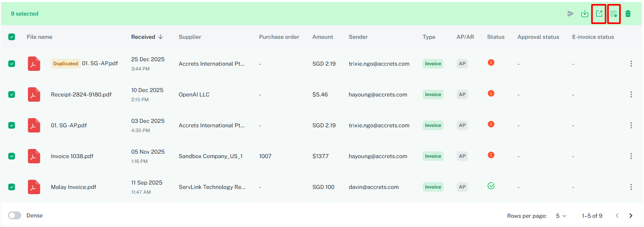Delete selected files with trash icon
The image size is (644, 227).
(628, 14)
